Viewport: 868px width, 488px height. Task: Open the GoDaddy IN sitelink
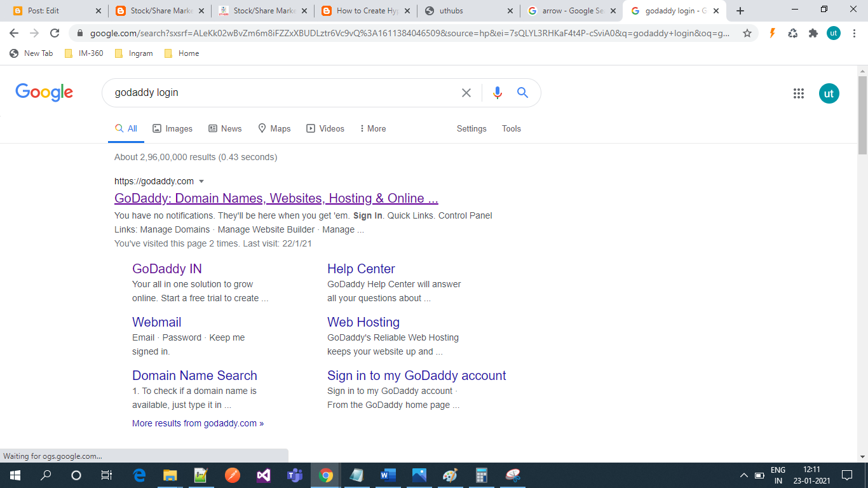167,269
